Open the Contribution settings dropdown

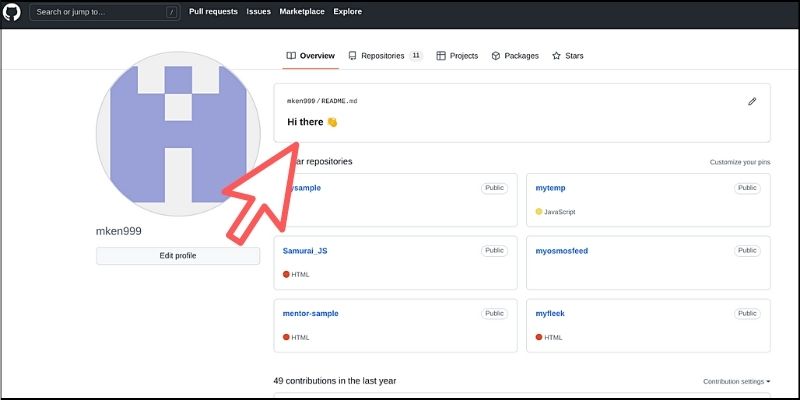[737, 382]
